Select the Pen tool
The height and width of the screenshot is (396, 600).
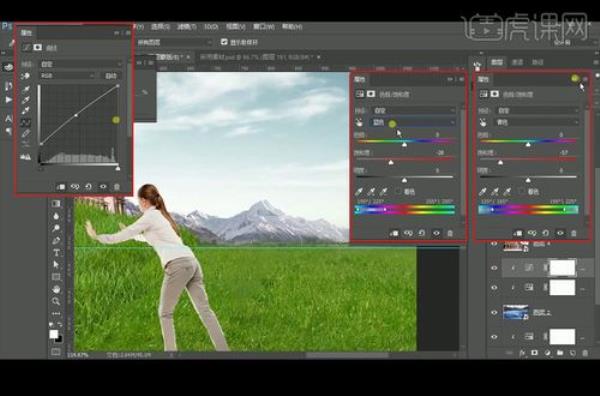56,240
